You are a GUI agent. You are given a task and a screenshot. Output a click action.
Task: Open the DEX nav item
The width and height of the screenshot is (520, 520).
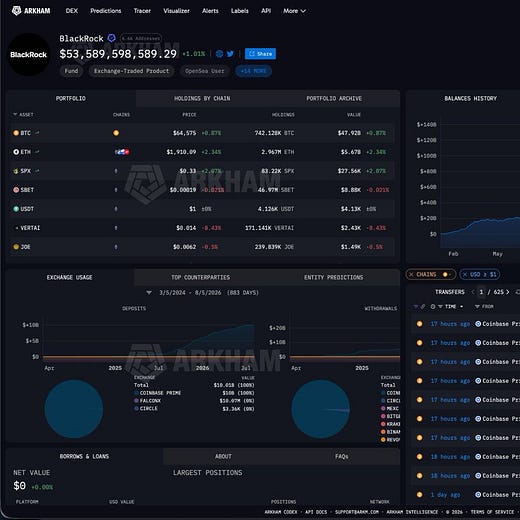pyautogui.click(x=72, y=11)
